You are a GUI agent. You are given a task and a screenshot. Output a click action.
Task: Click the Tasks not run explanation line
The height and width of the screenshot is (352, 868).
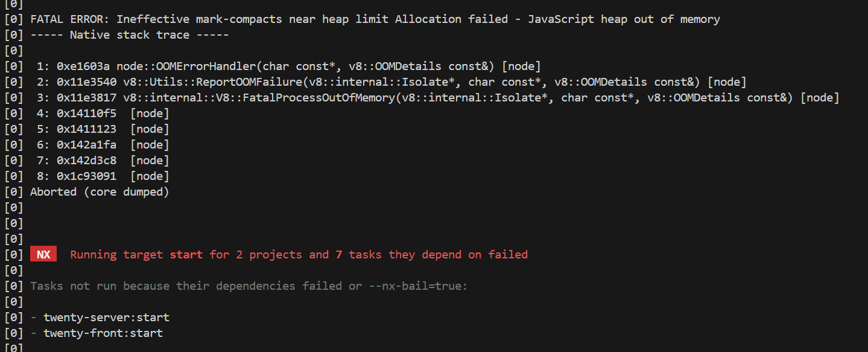(249, 286)
